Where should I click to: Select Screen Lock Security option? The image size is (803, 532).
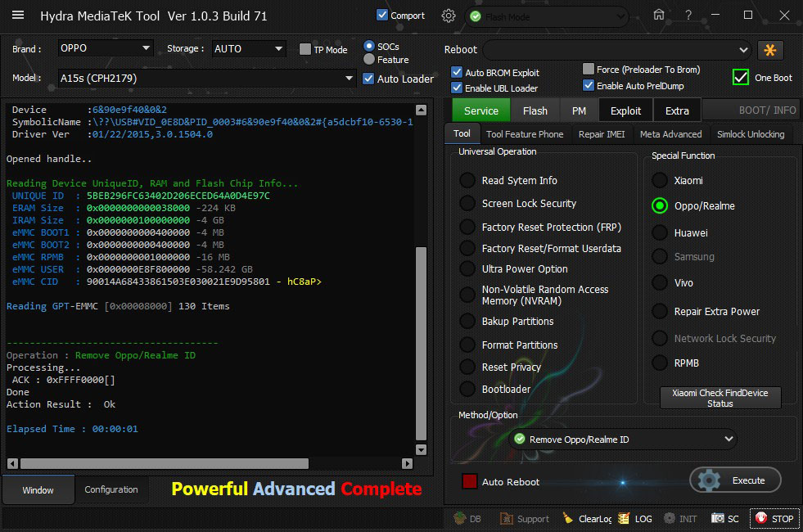[x=467, y=203]
